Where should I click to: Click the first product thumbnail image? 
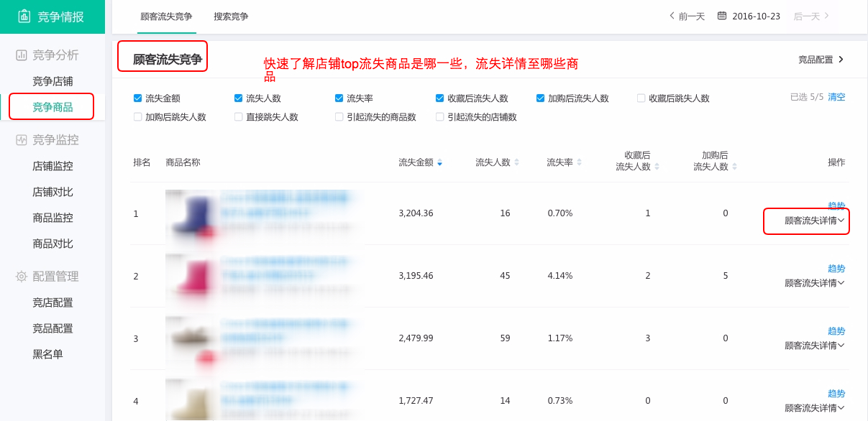click(191, 213)
